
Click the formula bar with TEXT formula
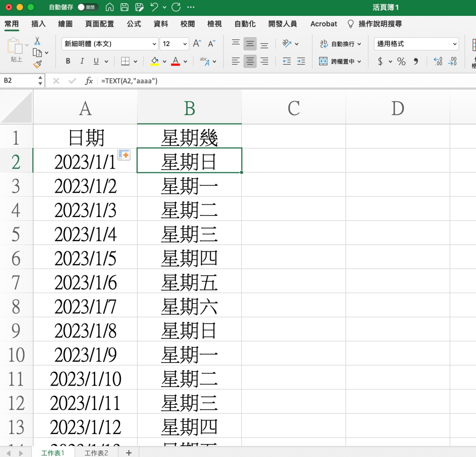[x=286, y=81]
